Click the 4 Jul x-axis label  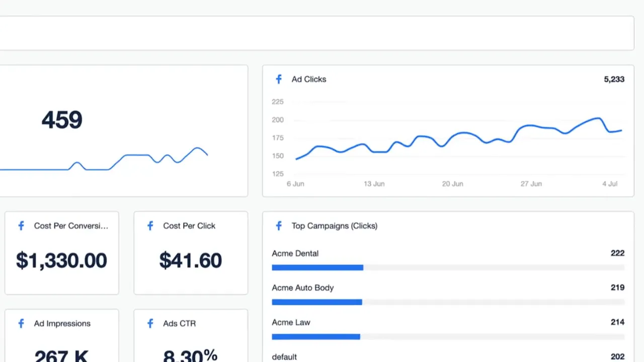pyautogui.click(x=610, y=184)
